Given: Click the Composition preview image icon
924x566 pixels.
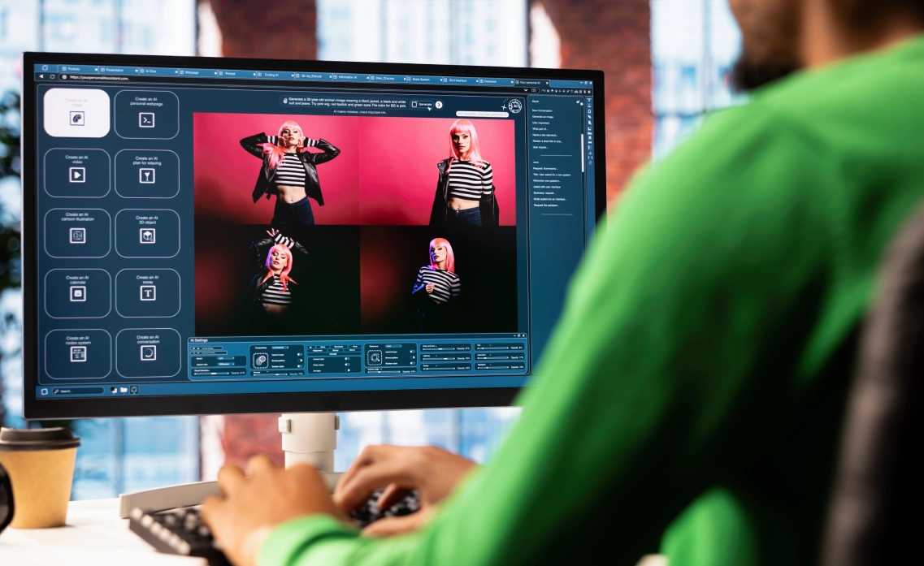Looking at the screenshot, I should coord(261,360).
